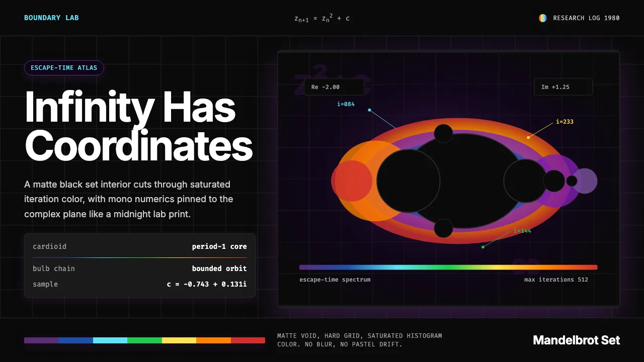Select the sample c = -0.743 + 0.131i row
644x362 pixels.
point(140,284)
